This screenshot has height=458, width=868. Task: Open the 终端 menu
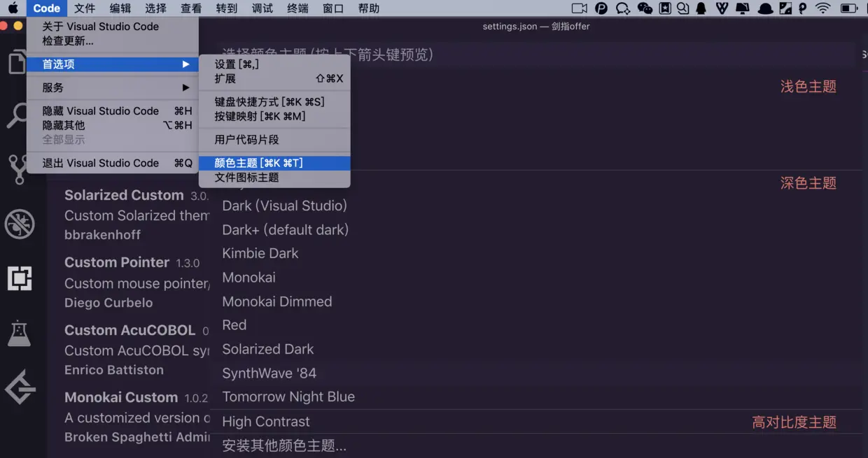297,8
